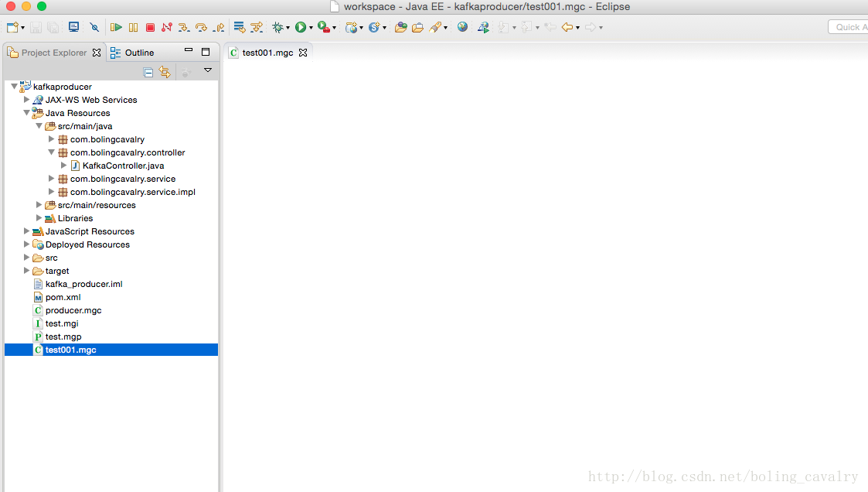Open the Web Browser globe icon
Viewport: 868px width, 492px height.
463,27
